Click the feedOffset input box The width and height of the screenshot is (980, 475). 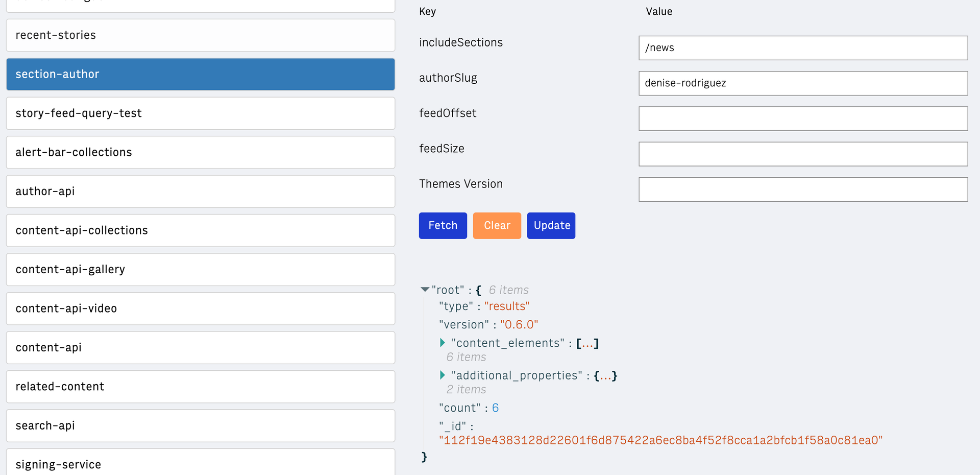803,118
